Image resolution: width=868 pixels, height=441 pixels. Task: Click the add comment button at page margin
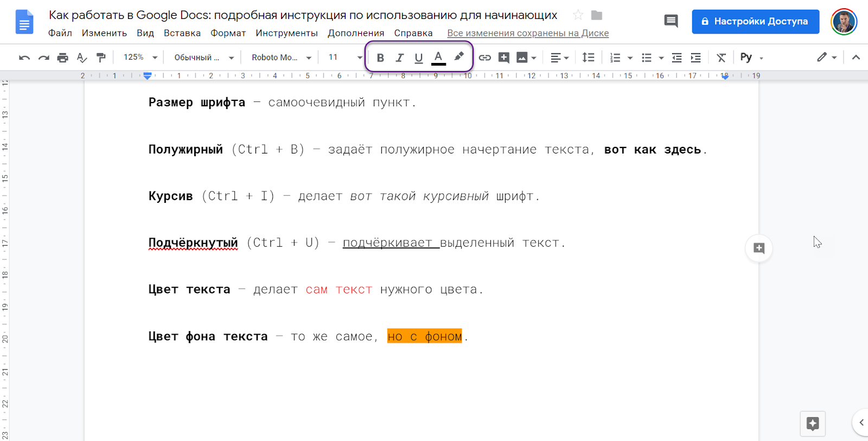[758, 248]
